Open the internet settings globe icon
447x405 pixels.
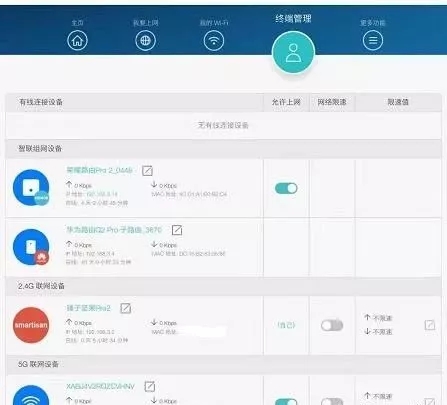coord(145,41)
